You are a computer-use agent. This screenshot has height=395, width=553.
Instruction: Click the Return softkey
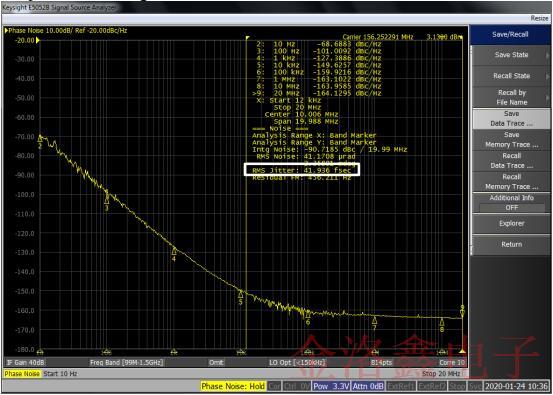click(511, 244)
